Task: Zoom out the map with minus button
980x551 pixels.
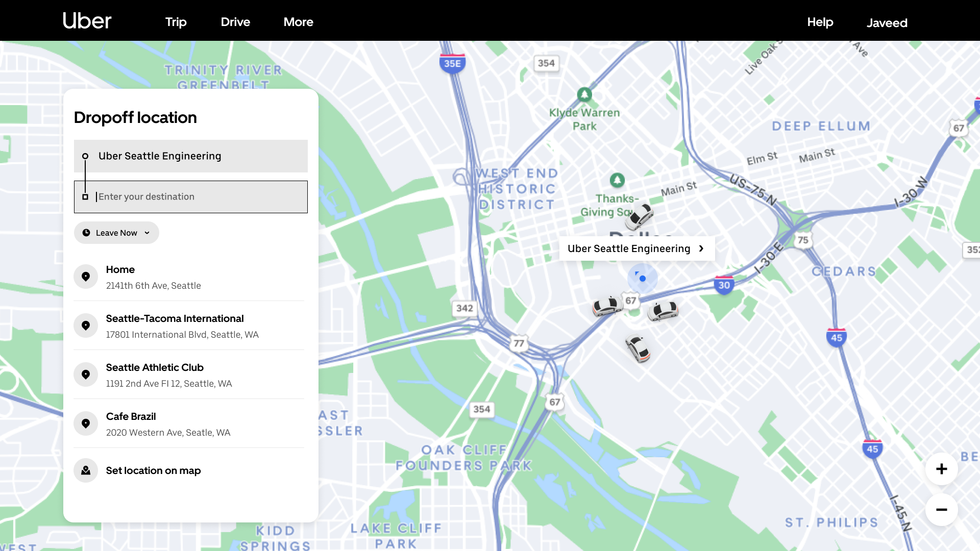Action: (942, 510)
